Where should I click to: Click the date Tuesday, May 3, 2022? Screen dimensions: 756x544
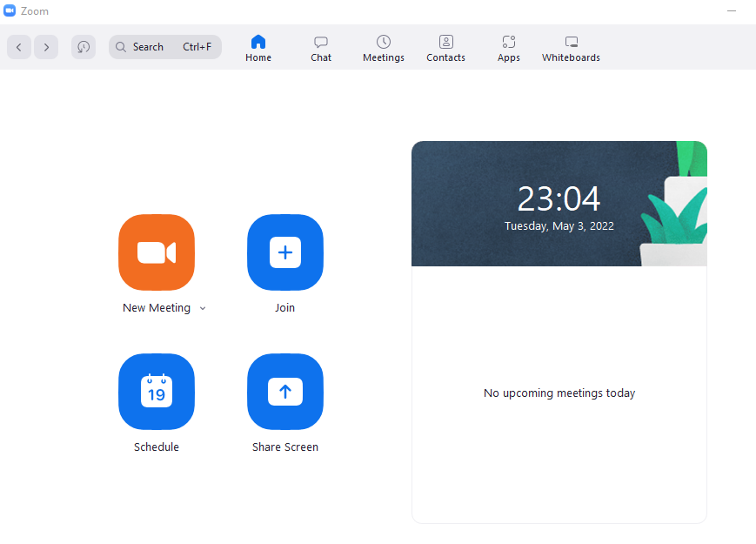point(559,226)
